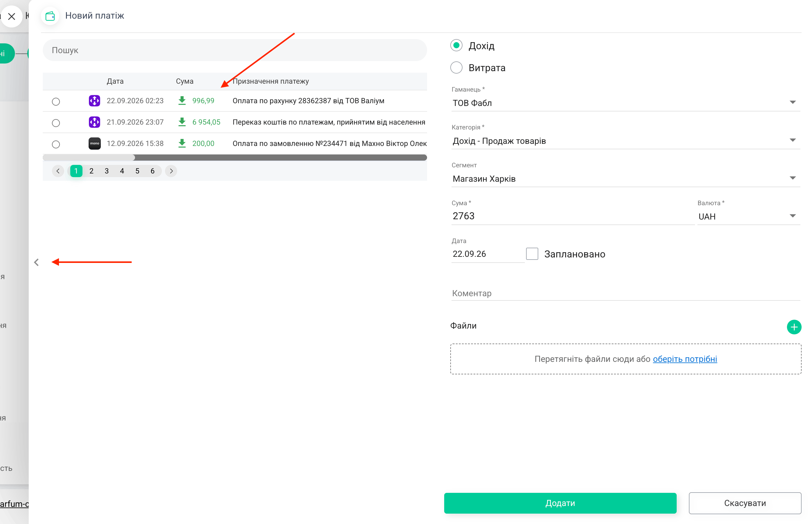Open the Валюта dropdown showing UAH

click(x=748, y=217)
